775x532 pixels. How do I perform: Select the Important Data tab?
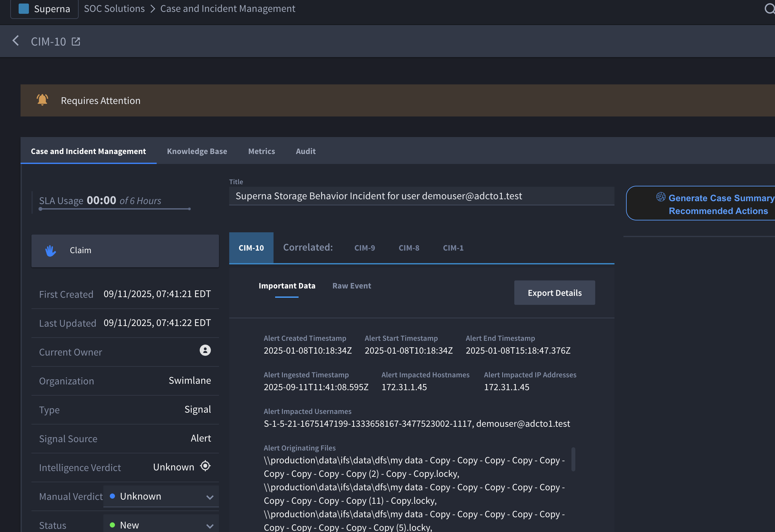coord(287,286)
